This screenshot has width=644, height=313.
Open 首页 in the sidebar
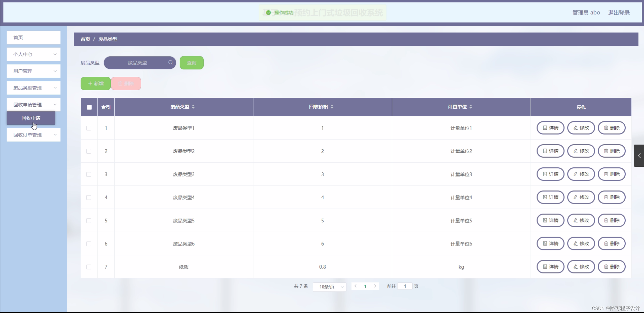point(33,38)
